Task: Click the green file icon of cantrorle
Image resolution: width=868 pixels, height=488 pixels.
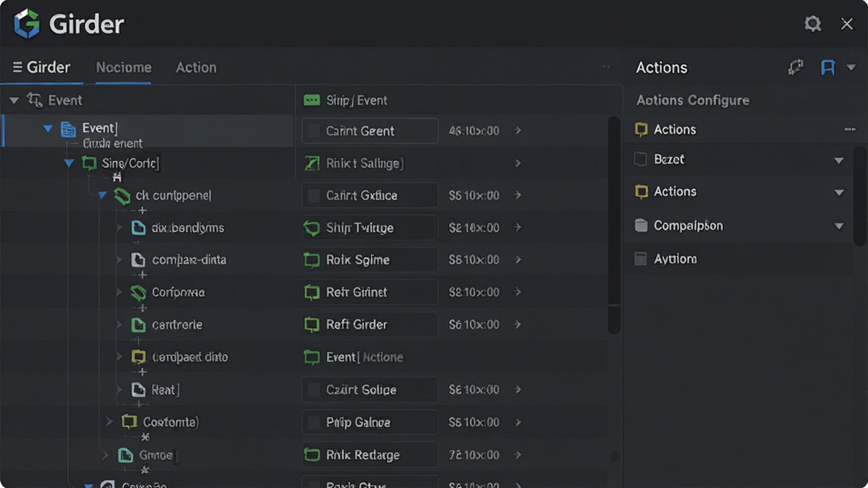Action: [x=138, y=324]
